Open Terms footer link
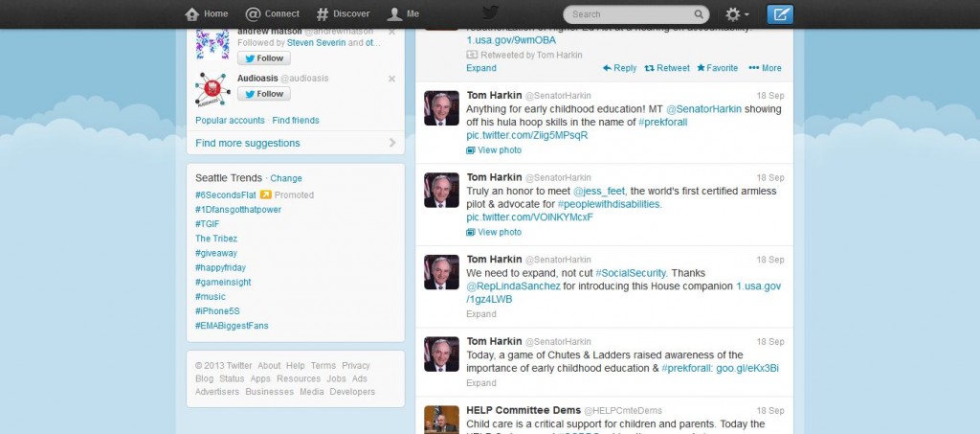The width and height of the screenshot is (980, 434). [x=323, y=365]
